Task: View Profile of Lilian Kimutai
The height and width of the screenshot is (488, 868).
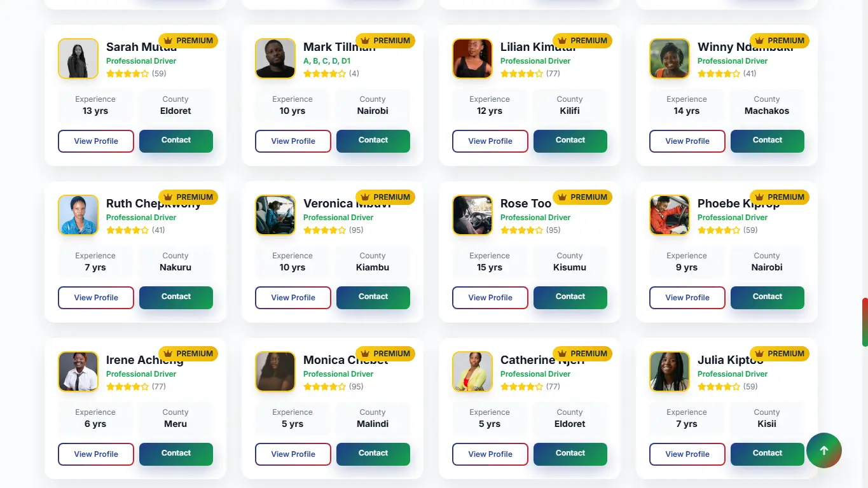Action: click(x=490, y=141)
